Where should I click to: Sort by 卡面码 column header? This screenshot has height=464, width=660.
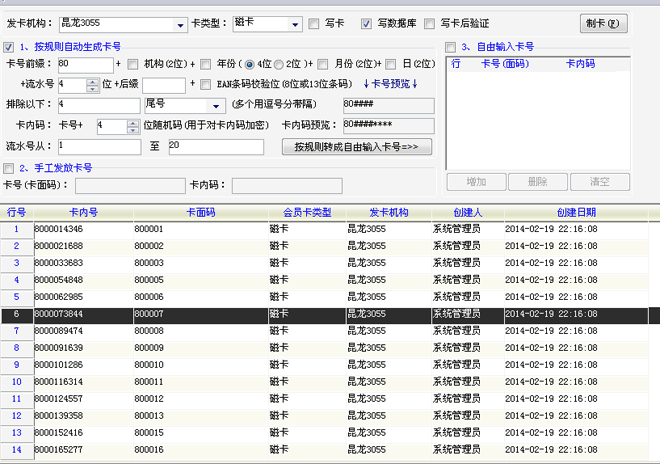click(x=201, y=213)
